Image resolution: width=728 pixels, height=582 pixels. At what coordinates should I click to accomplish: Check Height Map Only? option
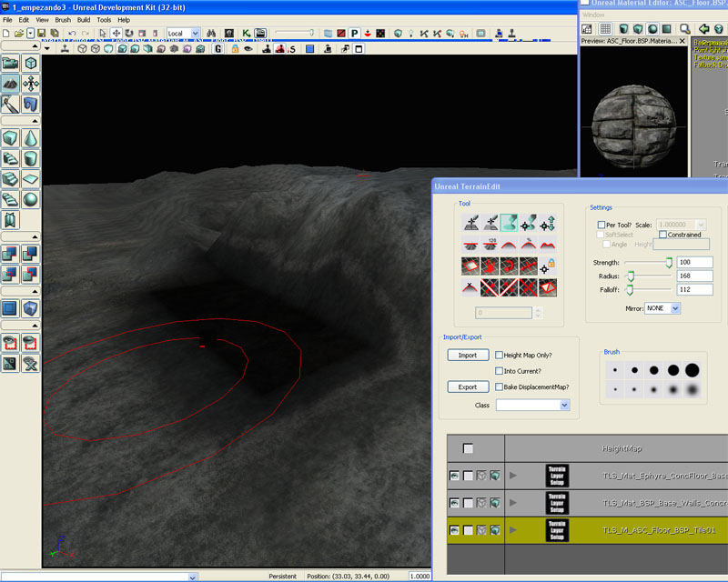tap(499, 355)
